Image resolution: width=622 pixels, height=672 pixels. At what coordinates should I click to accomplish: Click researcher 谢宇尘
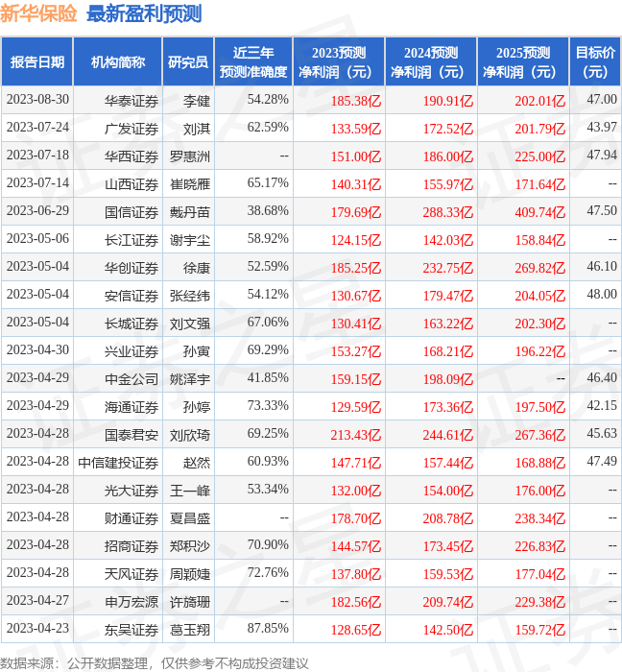point(190,240)
